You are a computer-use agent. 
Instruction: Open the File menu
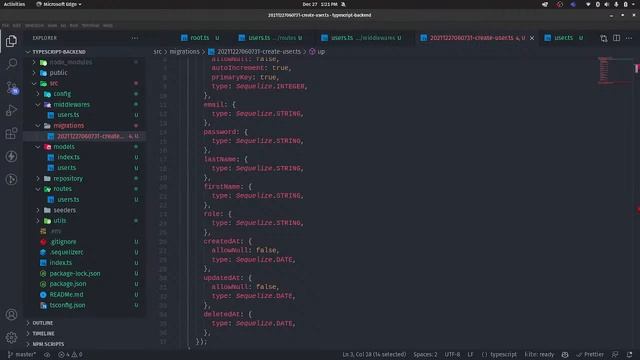(x=5, y=25)
